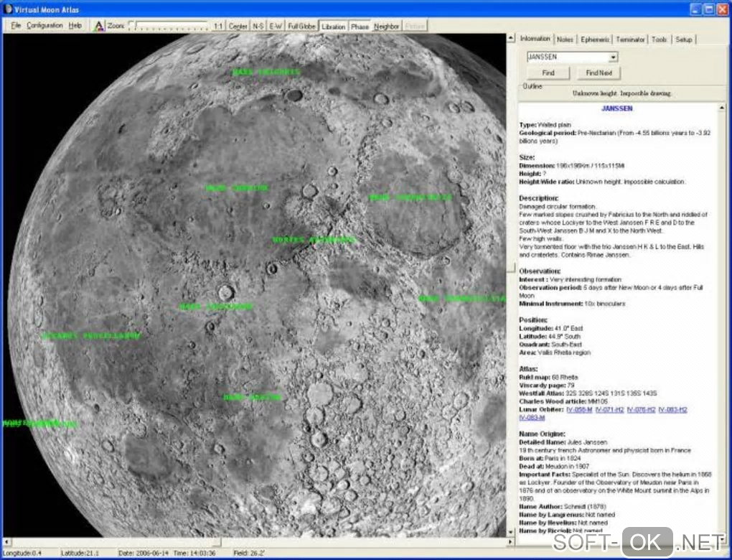Open Lunar Orbiter link IV-083-H2
The width and height of the screenshot is (732, 560).
[672, 410]
